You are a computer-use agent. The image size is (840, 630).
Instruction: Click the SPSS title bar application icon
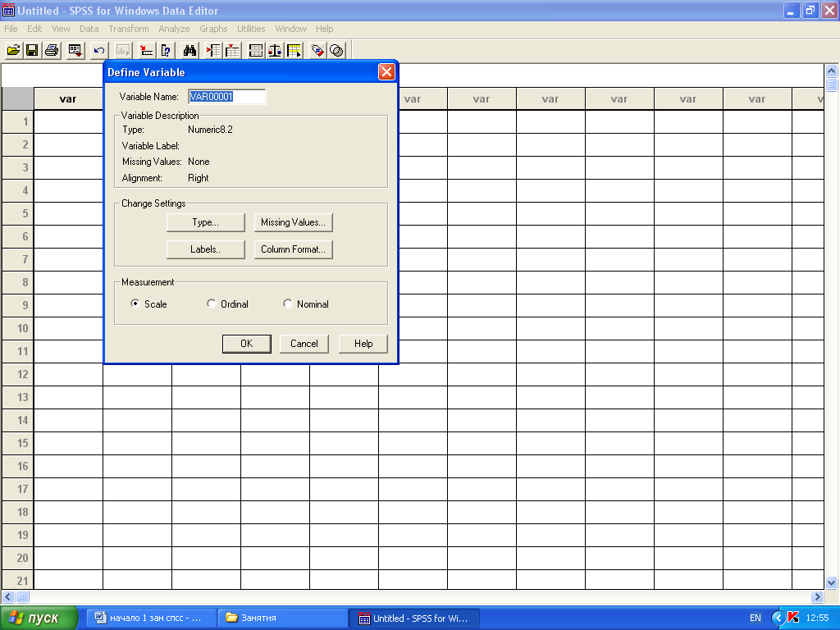(8, 10)
